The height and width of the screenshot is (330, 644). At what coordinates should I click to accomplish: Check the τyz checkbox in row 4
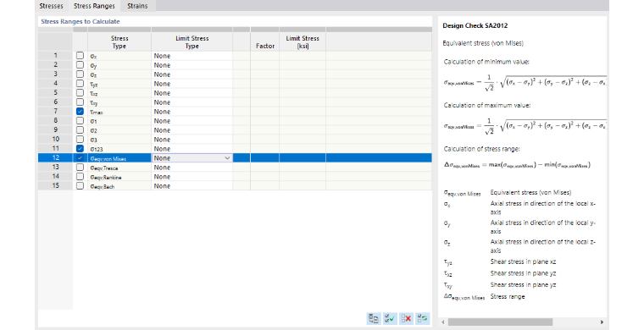80,84
